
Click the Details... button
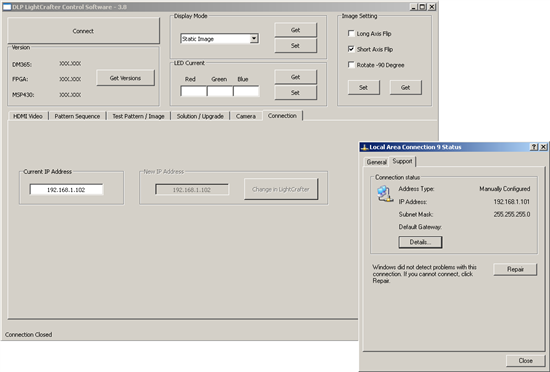[x=420, y=242]
